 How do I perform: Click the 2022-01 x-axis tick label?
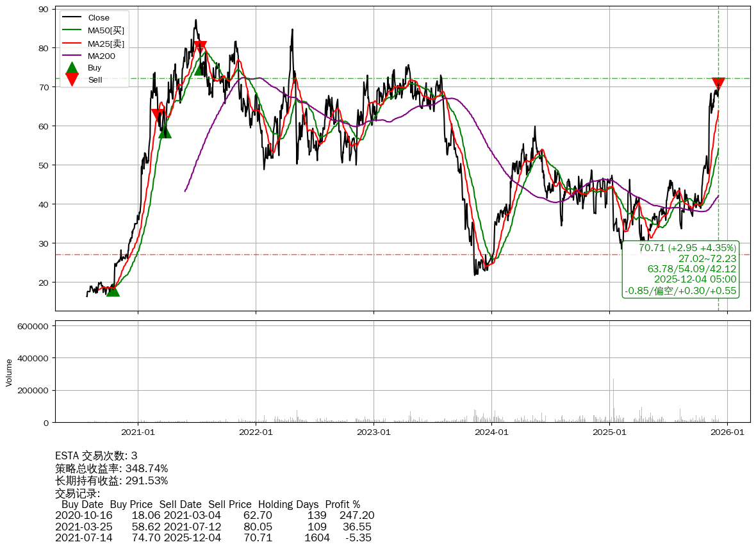point(256,432)
